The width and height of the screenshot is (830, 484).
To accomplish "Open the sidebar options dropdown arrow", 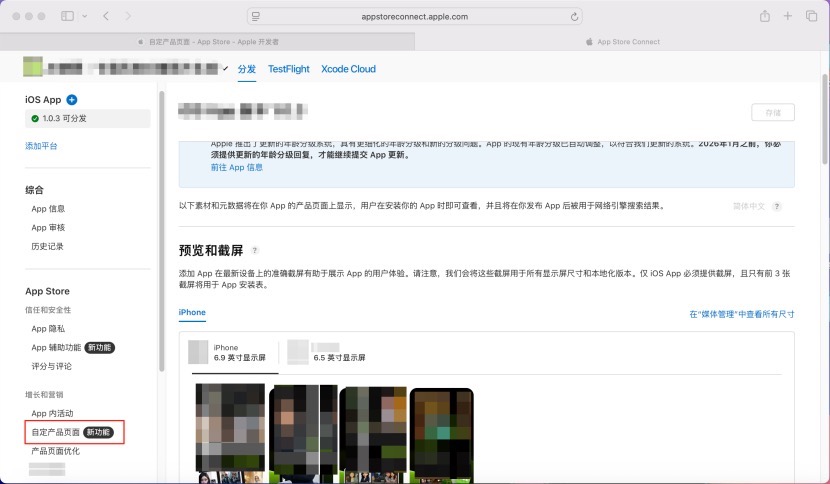I will click(85, 16).
